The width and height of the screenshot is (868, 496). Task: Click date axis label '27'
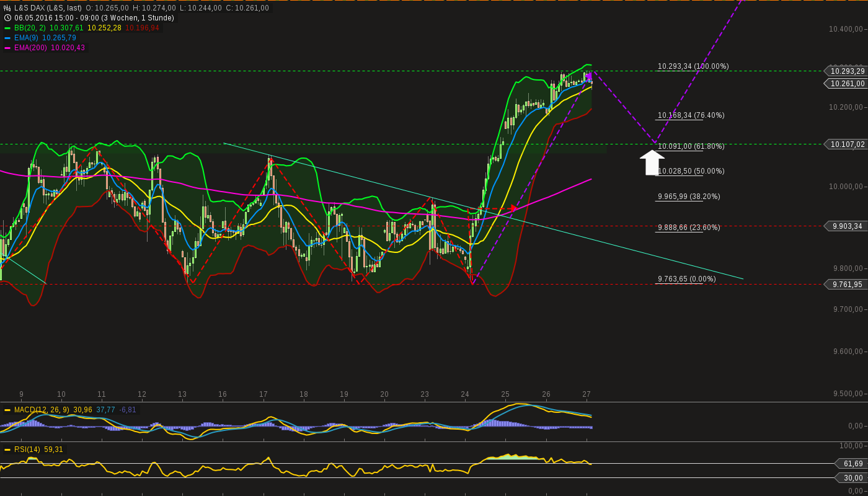(x=587, y=394)
